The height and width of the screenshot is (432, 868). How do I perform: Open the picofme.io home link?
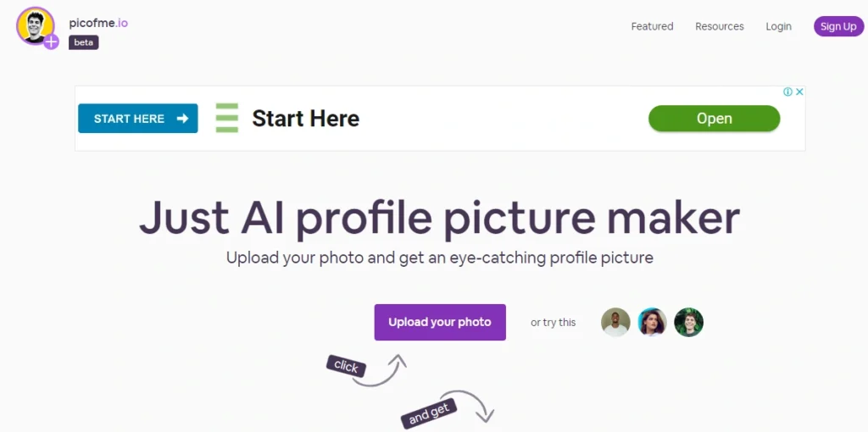pyautogui.click(x=98, y=23)
